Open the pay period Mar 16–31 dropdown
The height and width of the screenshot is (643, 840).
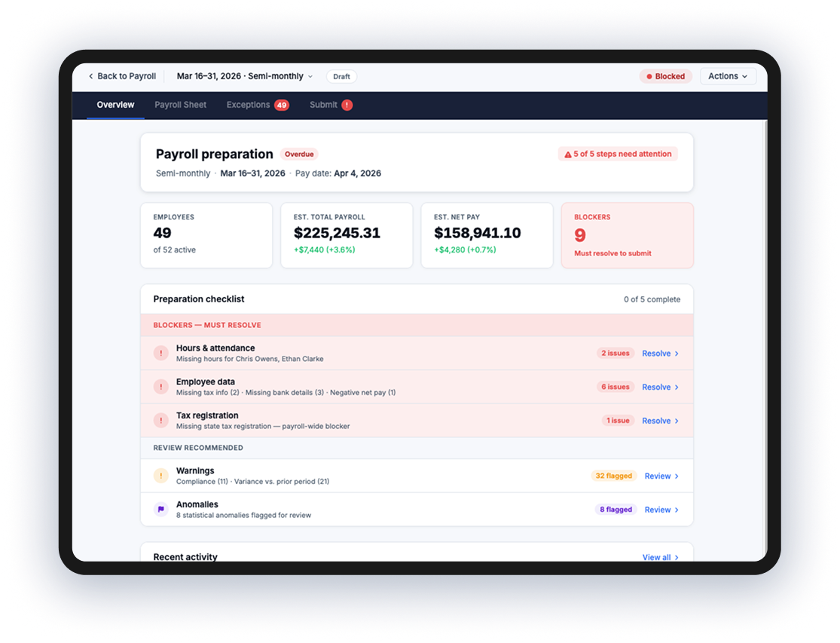245,76
